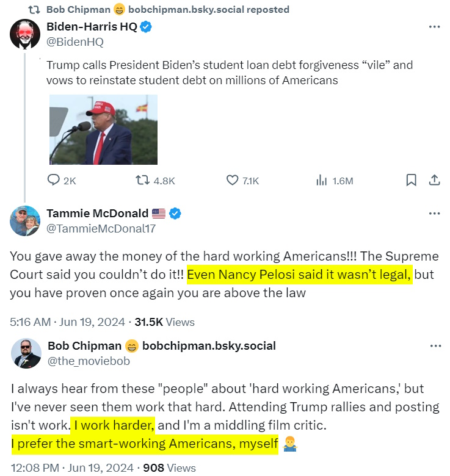Open the Trump rally video thumbnail

[x=103, y=129]
